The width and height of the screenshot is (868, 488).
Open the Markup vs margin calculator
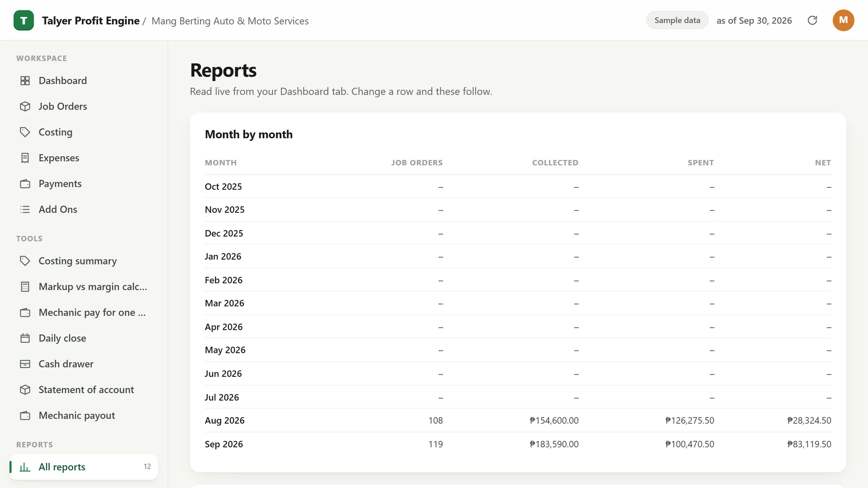click(84, 286)
